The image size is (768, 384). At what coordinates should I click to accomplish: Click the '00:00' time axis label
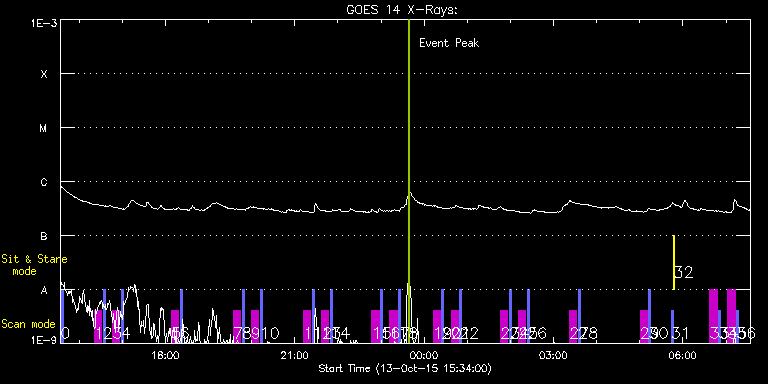click(x=424, y=356)
